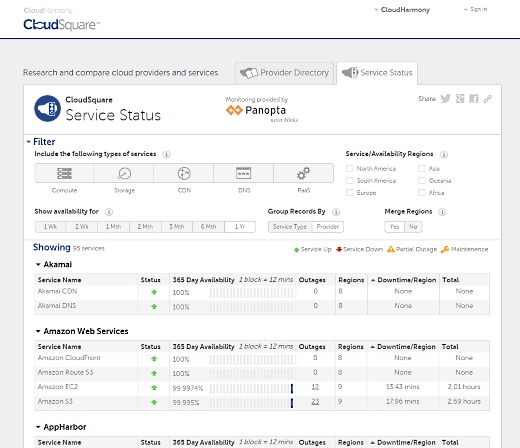Click info icon next to Service/Availability Regions
520x448 pixels.
pos(444,154)
